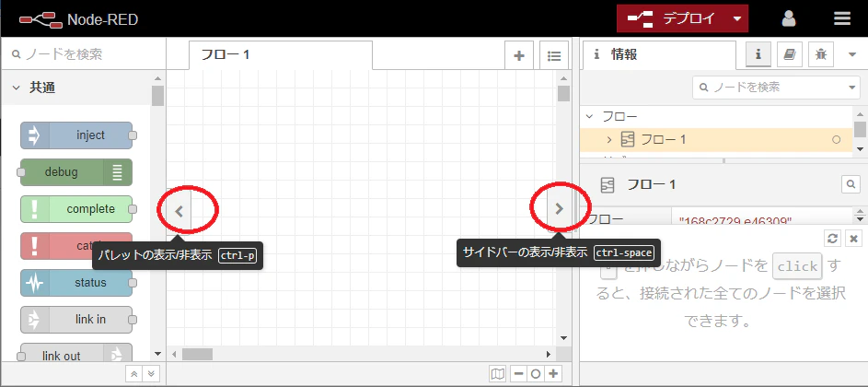Open the sidebar tabs dropdown arrow
This screenshot has width=868, height=387.
click(x=852, y=54)
